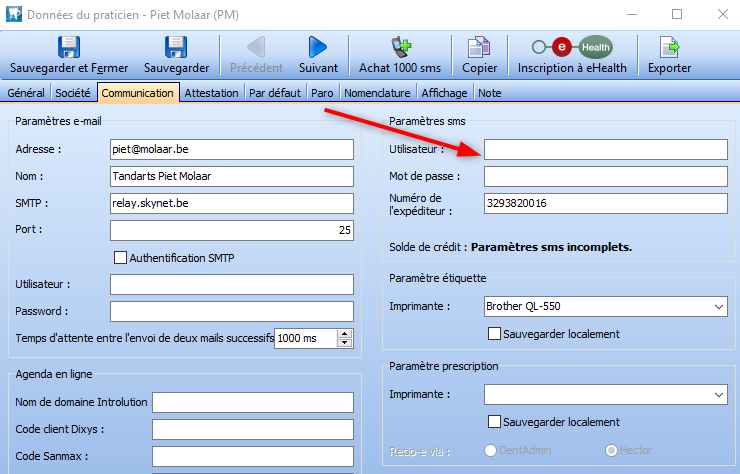740x474 pixels.
Task: Switch to the Attestation tab
Action: click(212, 93)
